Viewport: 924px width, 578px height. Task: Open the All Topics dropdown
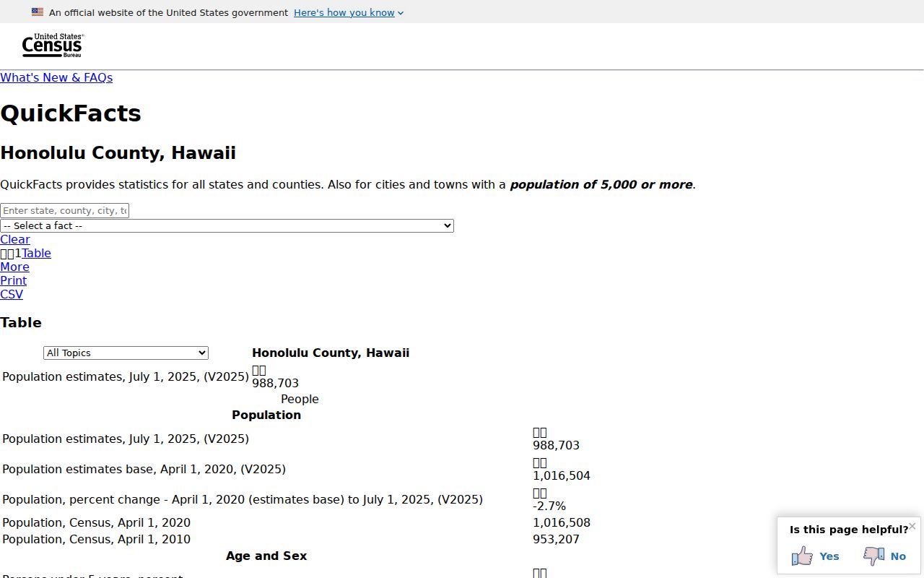(x=126, y=353)
